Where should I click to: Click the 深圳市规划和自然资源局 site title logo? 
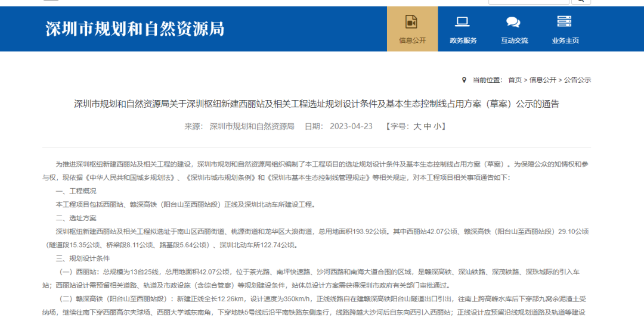135,29
